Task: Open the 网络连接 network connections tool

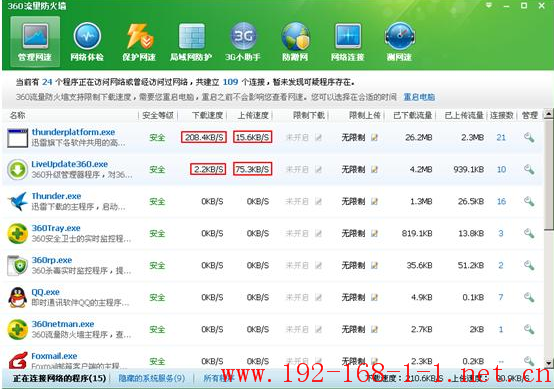Action: [348, 42]
